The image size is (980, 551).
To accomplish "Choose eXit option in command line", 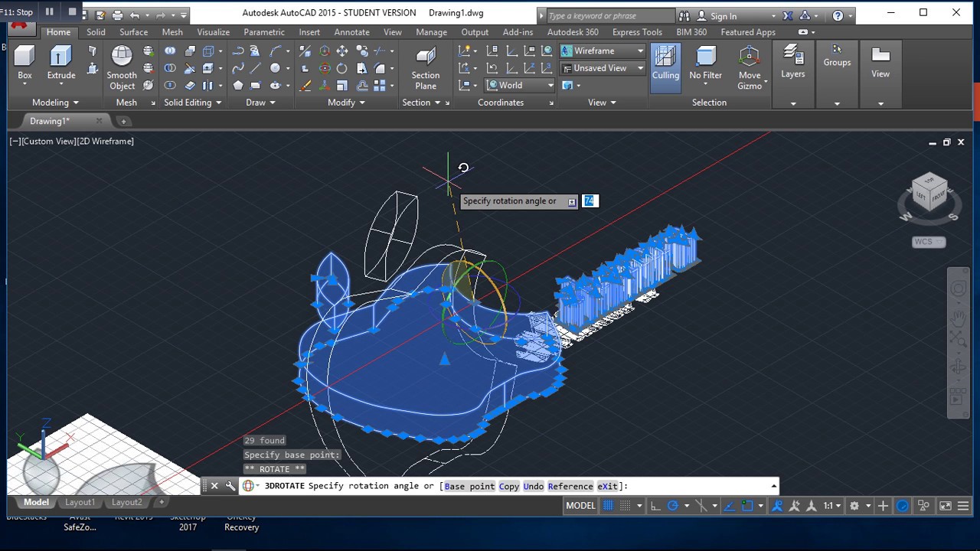I will (608, 486).
